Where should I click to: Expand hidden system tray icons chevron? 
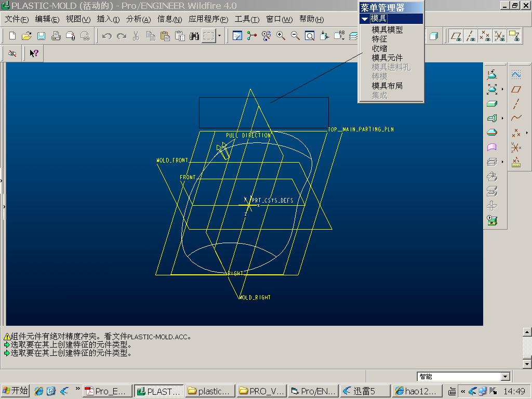click(462, 391)
